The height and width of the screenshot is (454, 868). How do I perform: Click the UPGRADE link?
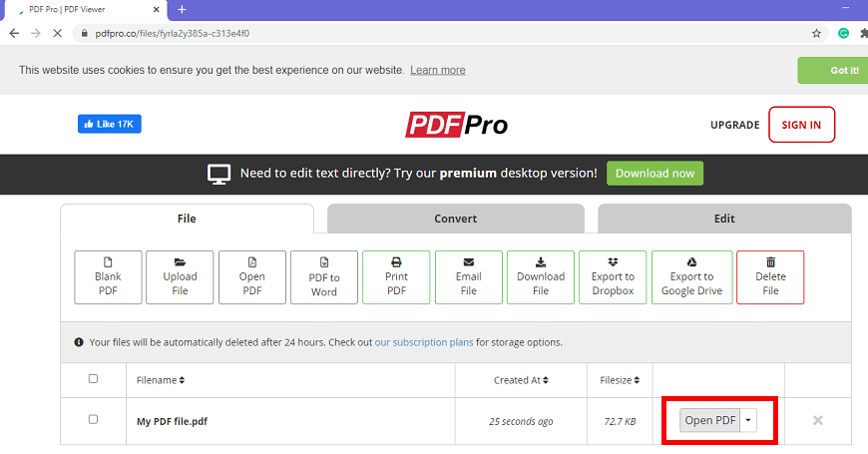click(x=734, y=125)
